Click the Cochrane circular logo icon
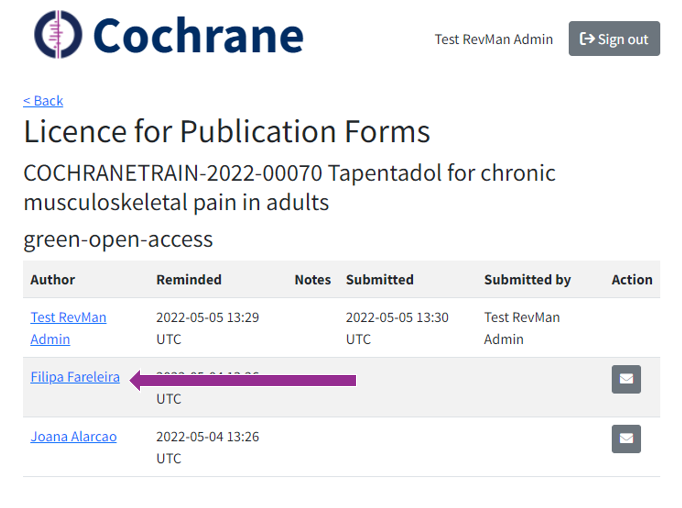682x508 pixels. 57,35
